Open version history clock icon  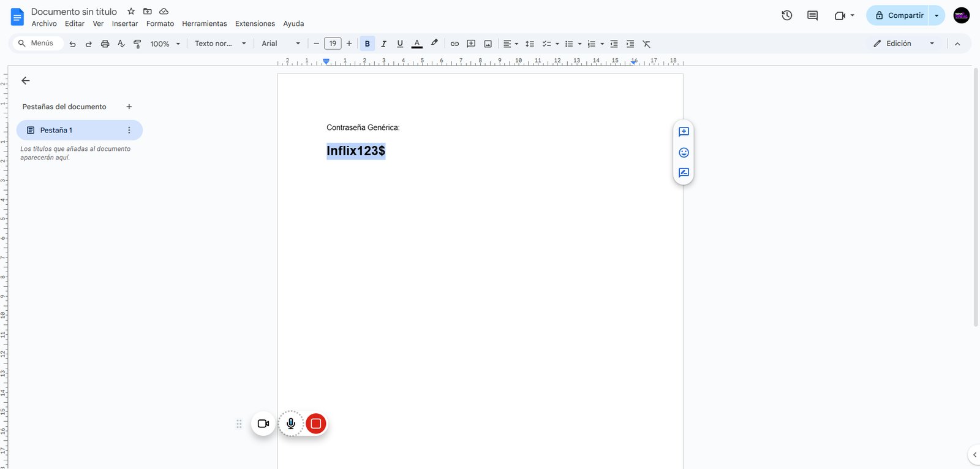pos(787,15)
